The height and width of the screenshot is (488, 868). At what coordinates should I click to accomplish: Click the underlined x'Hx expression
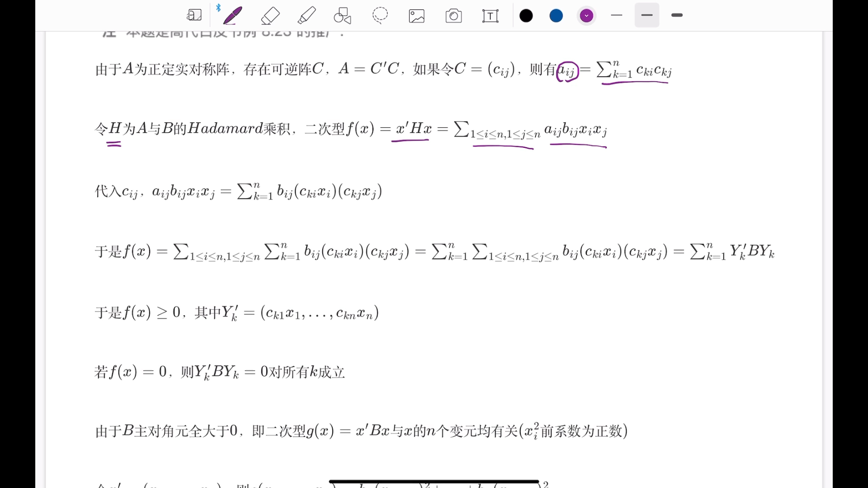413,129
